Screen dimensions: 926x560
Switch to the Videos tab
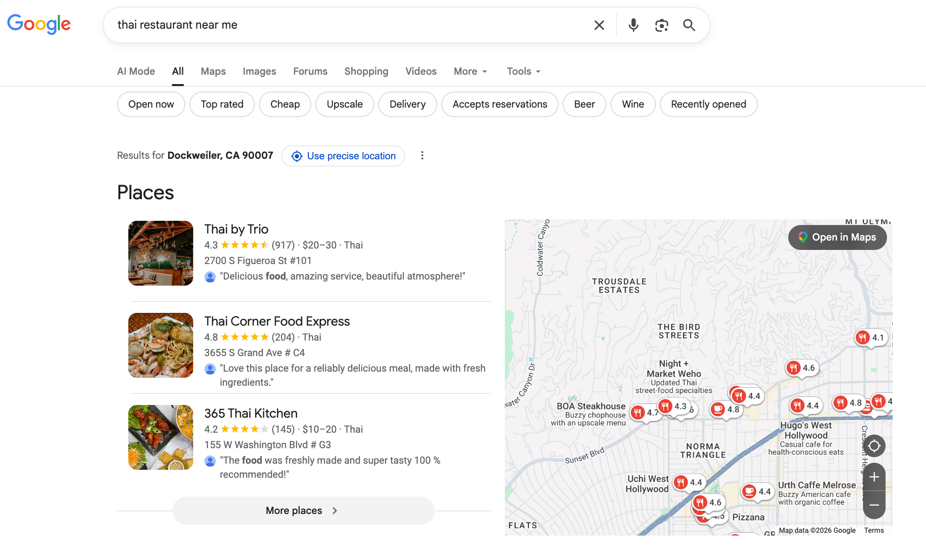click(421, 71)
